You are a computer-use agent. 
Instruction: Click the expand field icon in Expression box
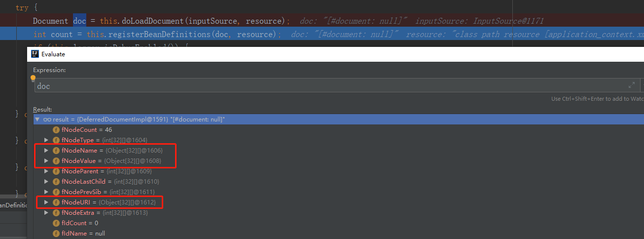click(632, 85)
